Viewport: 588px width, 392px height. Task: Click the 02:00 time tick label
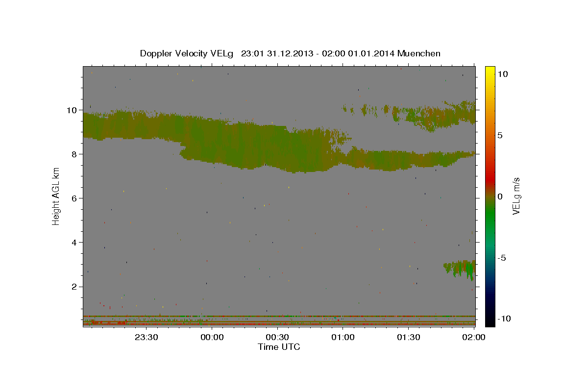coord(474,338)
